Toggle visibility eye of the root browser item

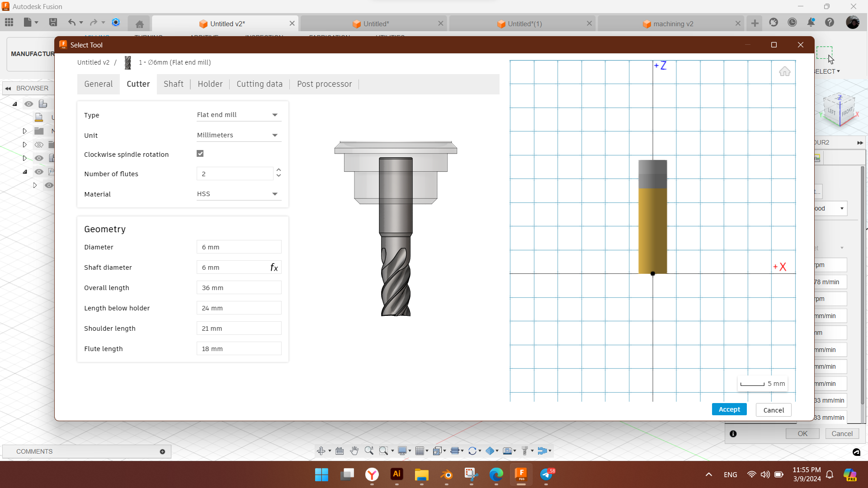click(28, 104)
